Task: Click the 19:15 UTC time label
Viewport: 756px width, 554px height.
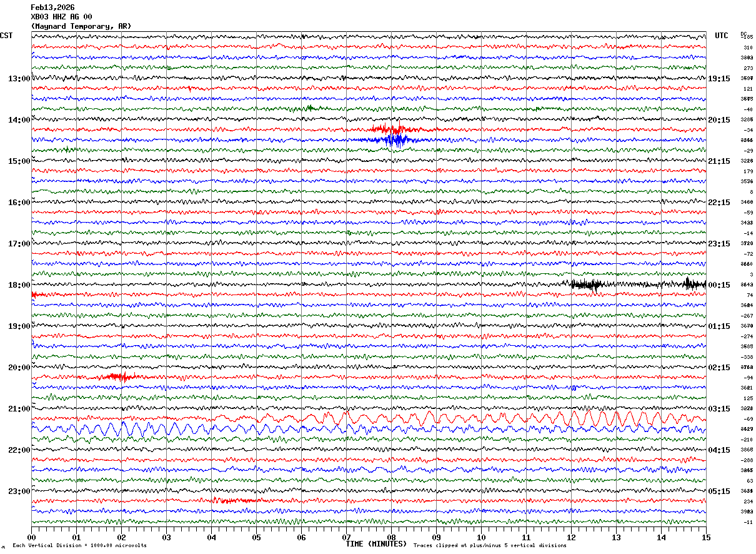Action: click(x=719, y=79)
